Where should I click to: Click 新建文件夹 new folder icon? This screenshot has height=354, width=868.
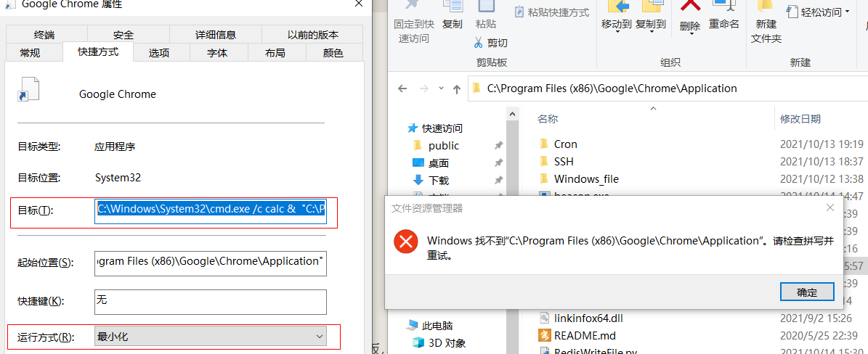(766, 7)
